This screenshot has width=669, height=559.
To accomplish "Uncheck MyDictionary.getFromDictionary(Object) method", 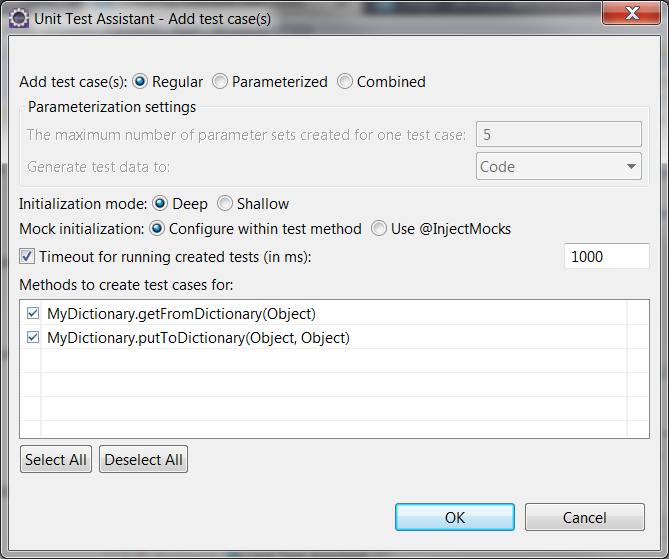I will click(33, 313).
